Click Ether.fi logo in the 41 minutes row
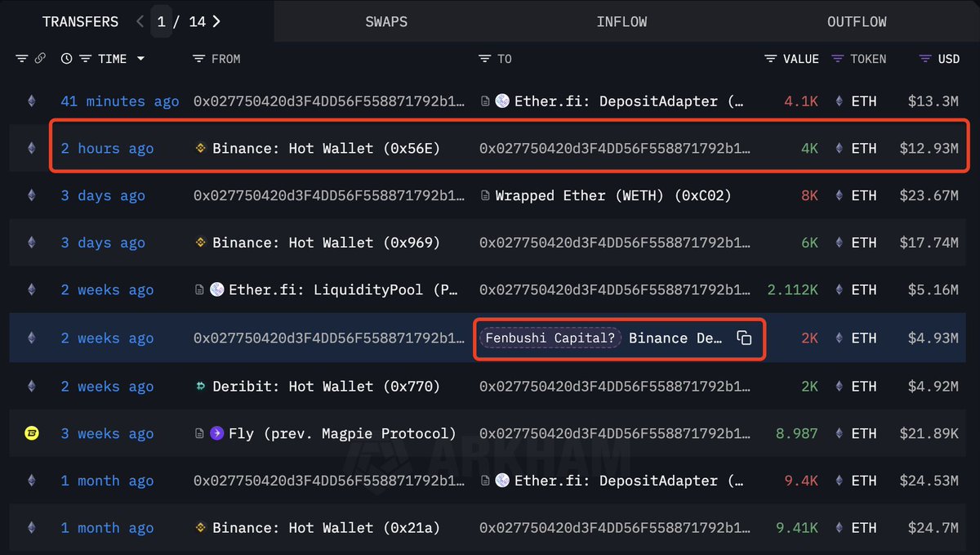This screenshot has height=555, width=980. [502, 101]
